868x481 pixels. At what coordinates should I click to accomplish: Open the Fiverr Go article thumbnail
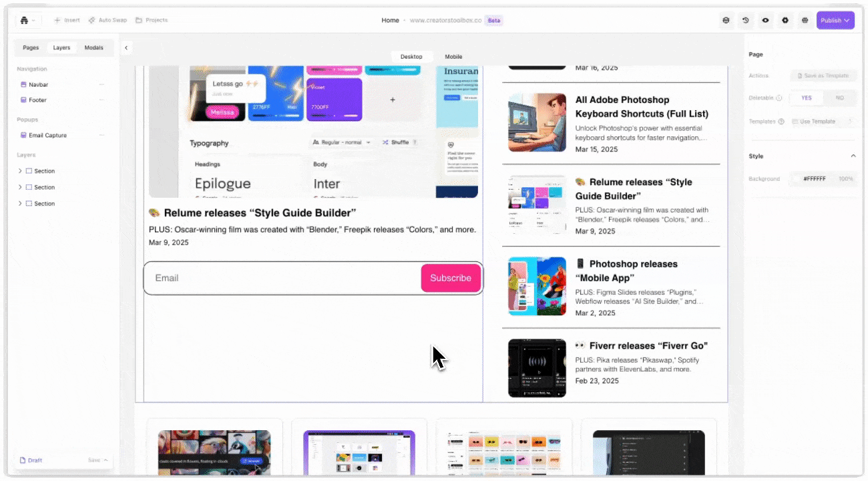537,368
